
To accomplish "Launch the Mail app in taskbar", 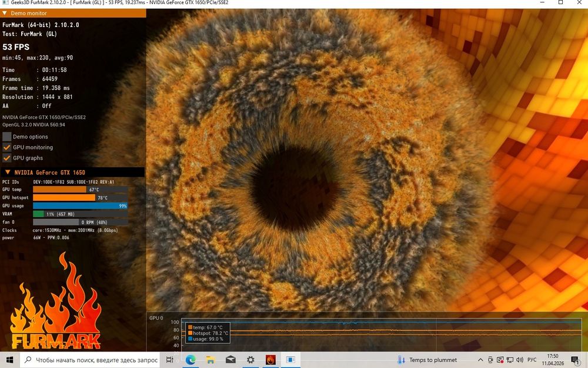I will (230, 360).
